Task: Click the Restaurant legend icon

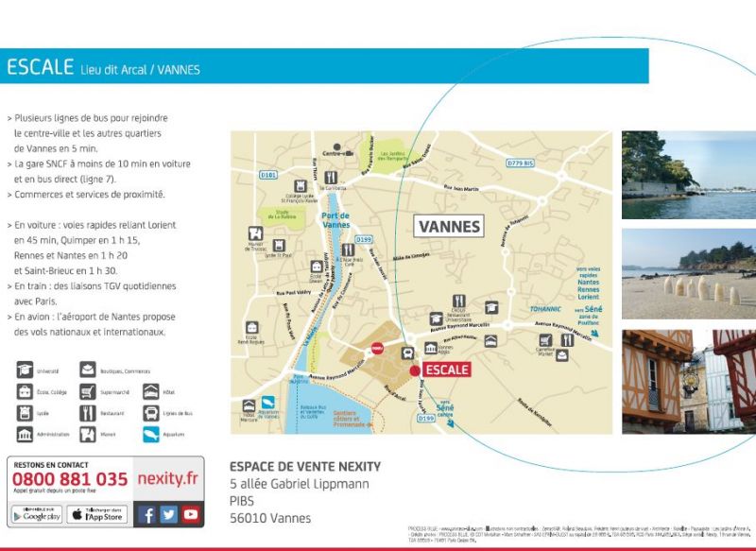Action: click(x=88, y=413)
